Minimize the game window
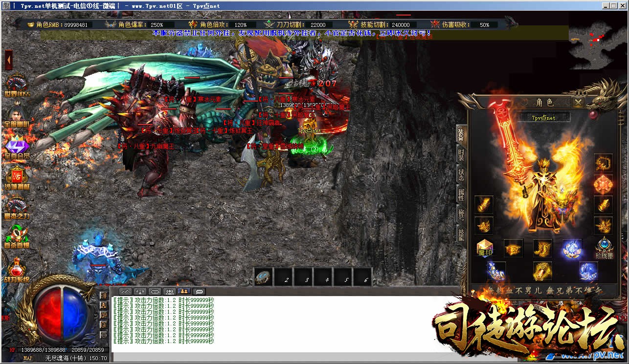This screenshot has width=629, height=364. click(605, 6)
